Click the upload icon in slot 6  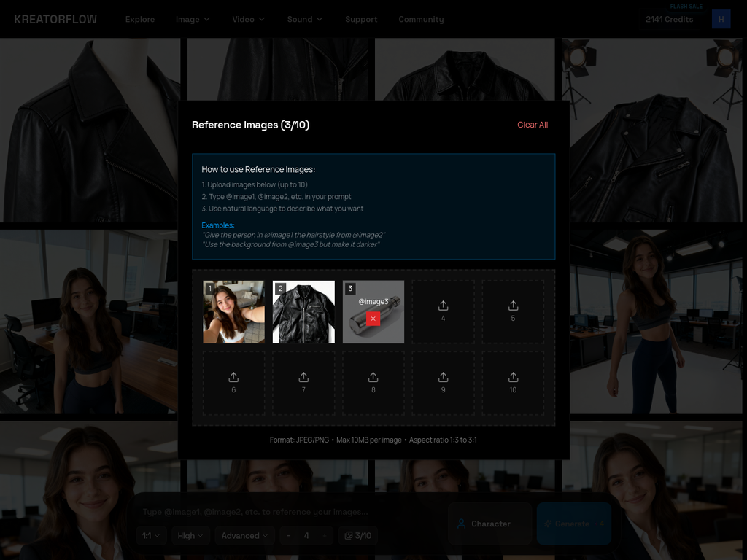pyautogui.click(x=233, y=377)
